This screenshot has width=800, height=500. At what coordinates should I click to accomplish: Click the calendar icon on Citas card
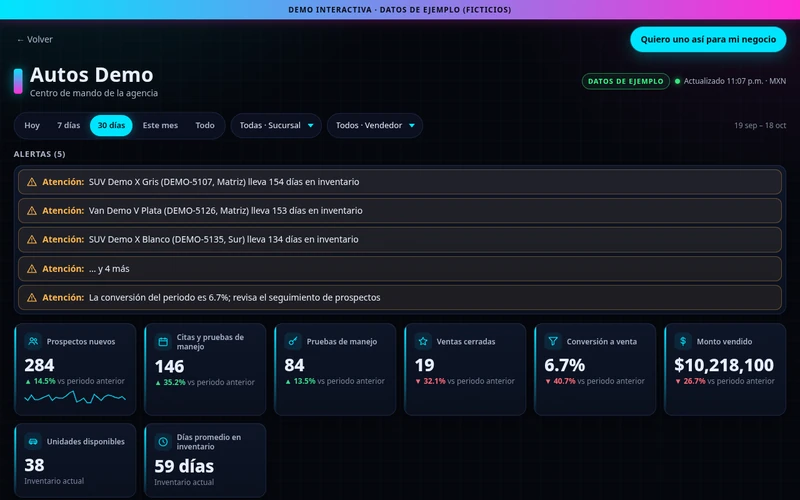[x=163, y=342]
